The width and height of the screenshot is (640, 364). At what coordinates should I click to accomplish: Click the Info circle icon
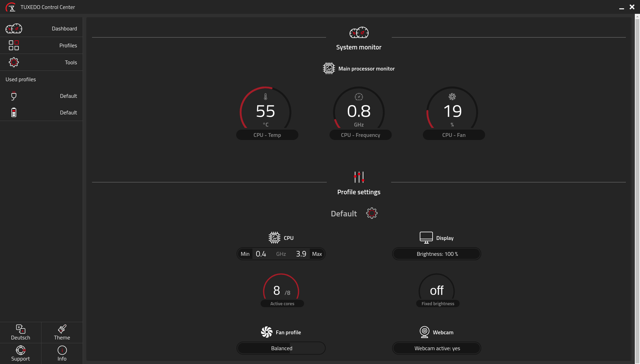click(x=62, y=350)
